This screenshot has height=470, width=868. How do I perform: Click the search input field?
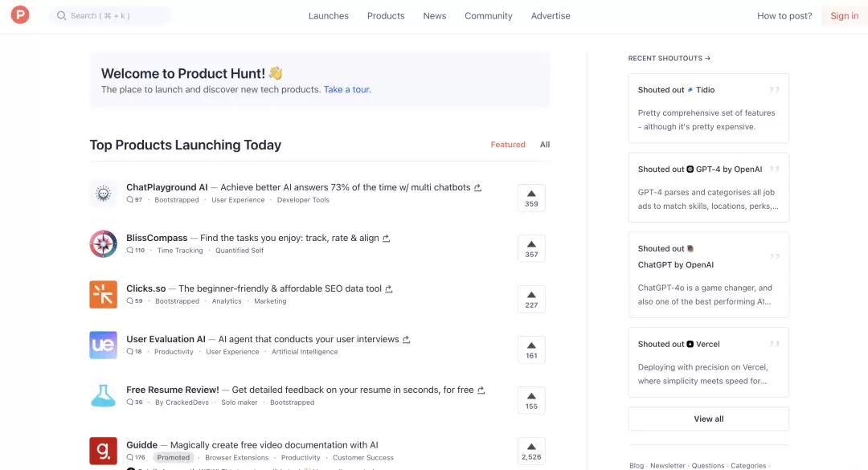(x=110, y=15)
